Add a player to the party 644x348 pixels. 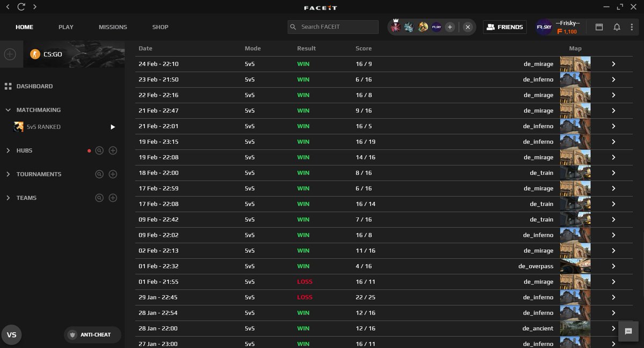tap(450, 27)
